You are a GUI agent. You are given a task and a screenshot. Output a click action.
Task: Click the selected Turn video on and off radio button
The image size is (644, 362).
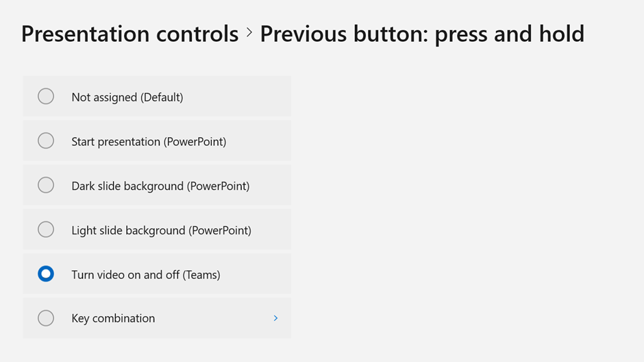click(46, 274)
